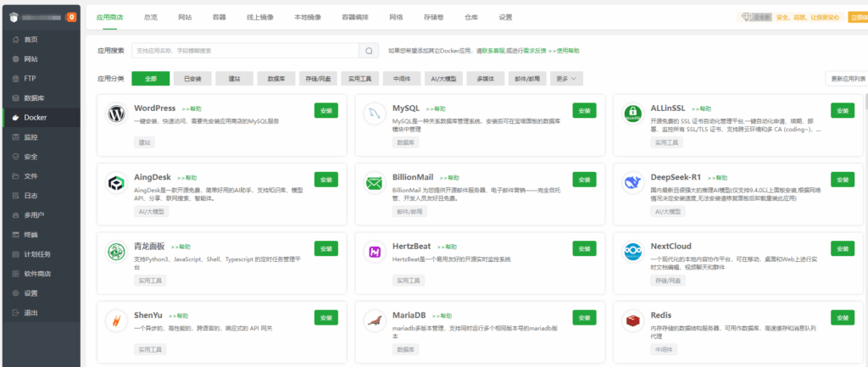This screenshot has width=868, height=367.
Task: Click the 存储/网盘 tag under NextCloud
Action: pos(668,281)
